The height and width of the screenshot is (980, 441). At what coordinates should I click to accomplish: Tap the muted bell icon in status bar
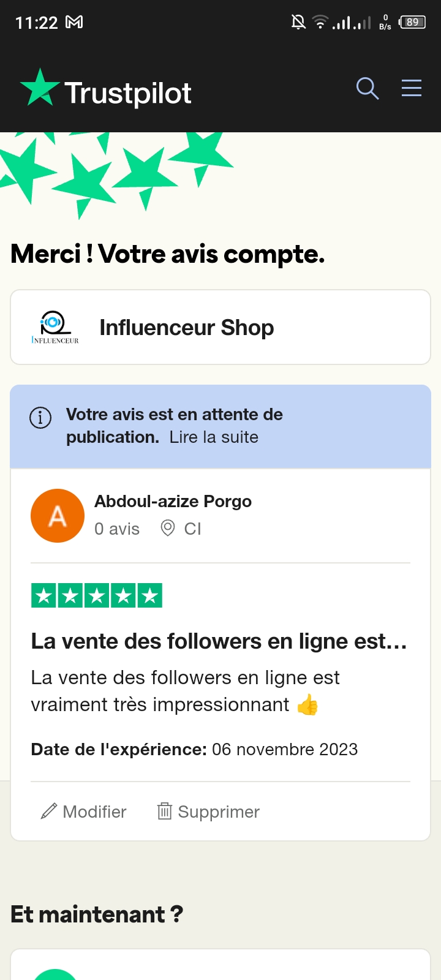[x=298, y=23]
